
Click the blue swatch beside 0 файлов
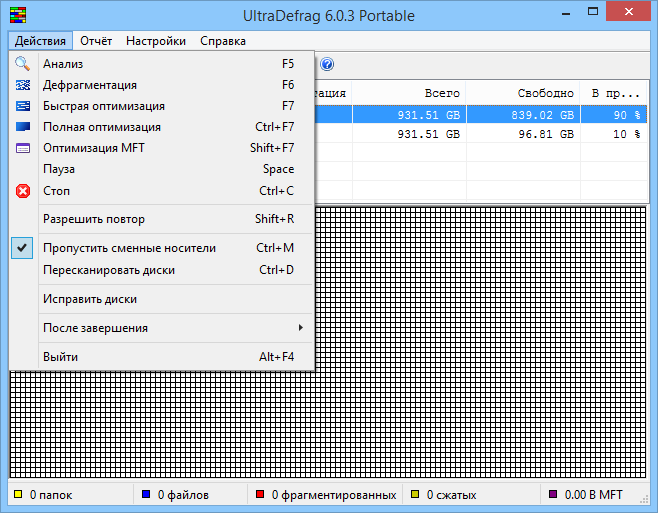pyautogui.click(x=146, y=494)
